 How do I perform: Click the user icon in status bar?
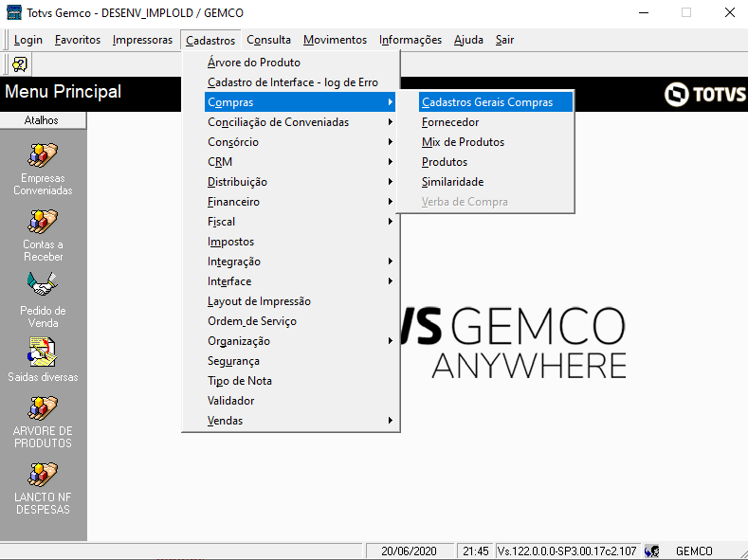pyautogui.click(x=651, y=551)
